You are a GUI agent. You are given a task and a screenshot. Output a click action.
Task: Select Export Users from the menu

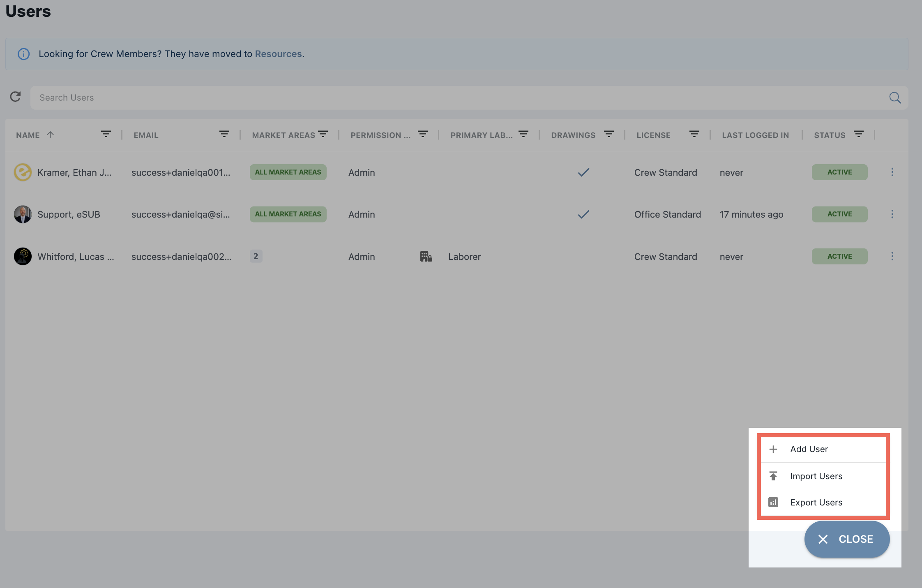pos(823,502)
